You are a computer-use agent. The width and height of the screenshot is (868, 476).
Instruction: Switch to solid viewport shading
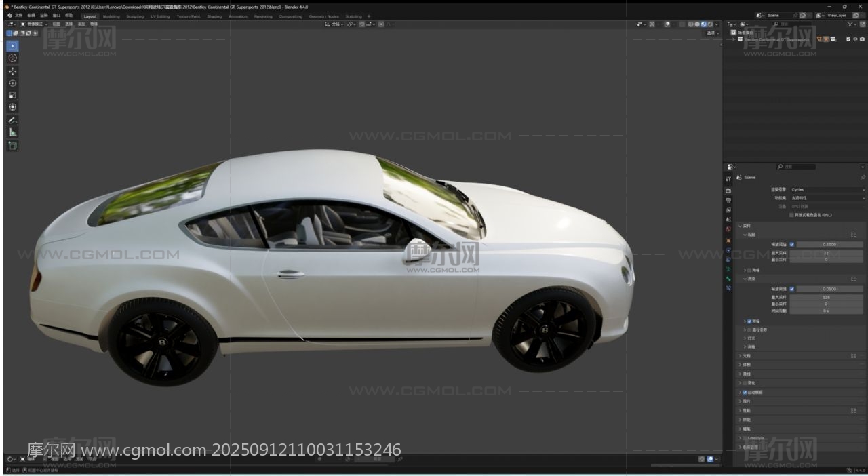point(697,24)
